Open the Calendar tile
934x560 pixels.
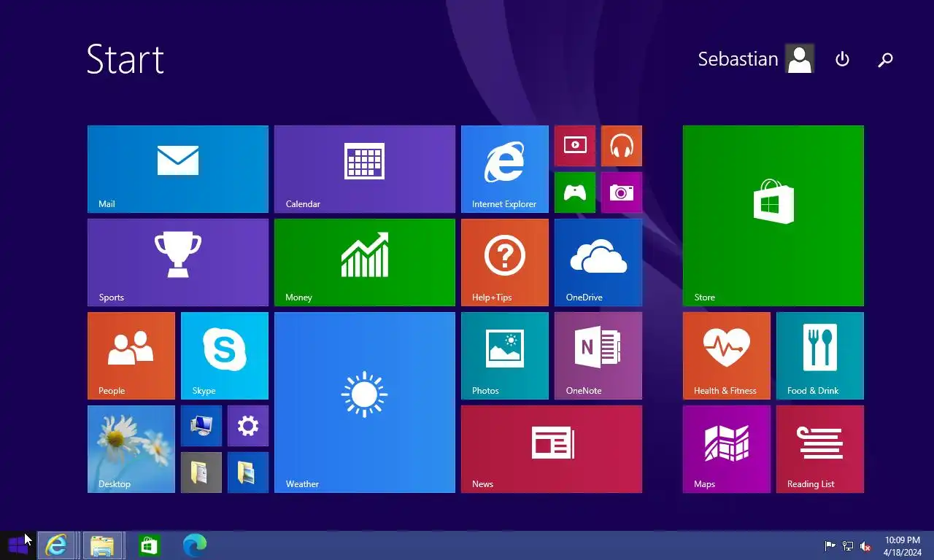tap(365, 169)
